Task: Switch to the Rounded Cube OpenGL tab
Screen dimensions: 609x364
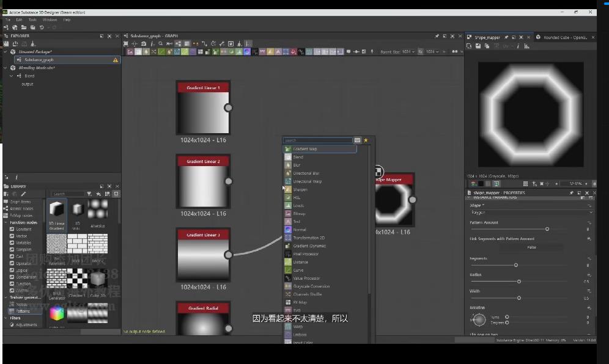Action: (x=564, y=37)
